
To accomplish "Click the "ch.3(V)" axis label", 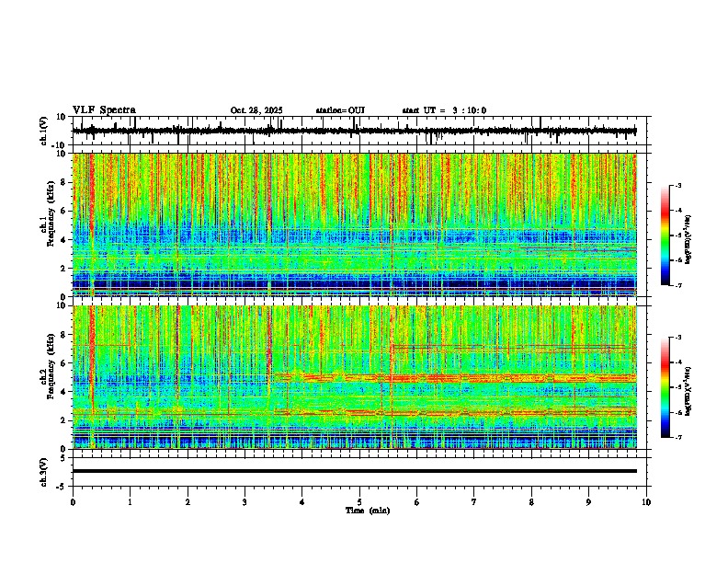I will (44, 472).
